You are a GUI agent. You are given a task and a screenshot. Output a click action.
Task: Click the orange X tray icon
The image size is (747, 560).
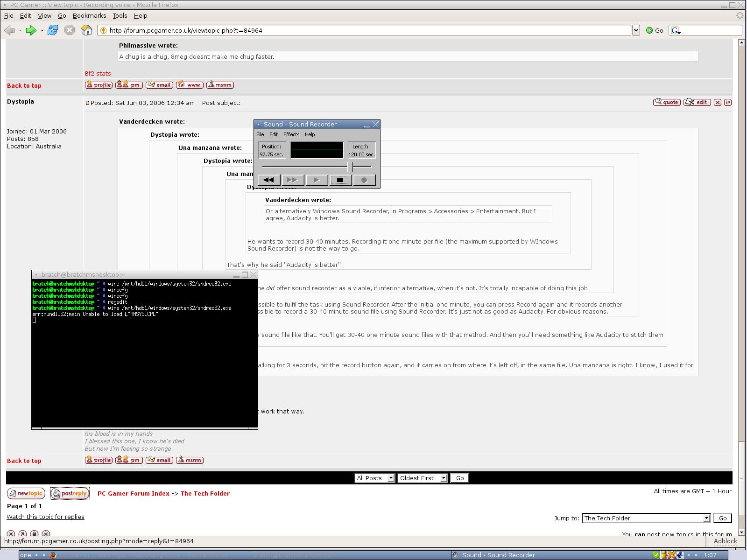click(672, 555)
